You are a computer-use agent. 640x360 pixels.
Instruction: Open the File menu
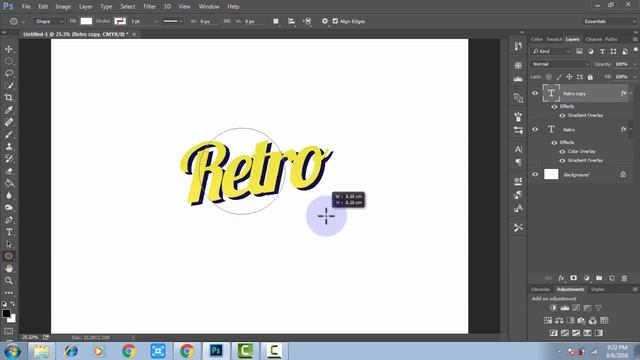tap(26, 7)
